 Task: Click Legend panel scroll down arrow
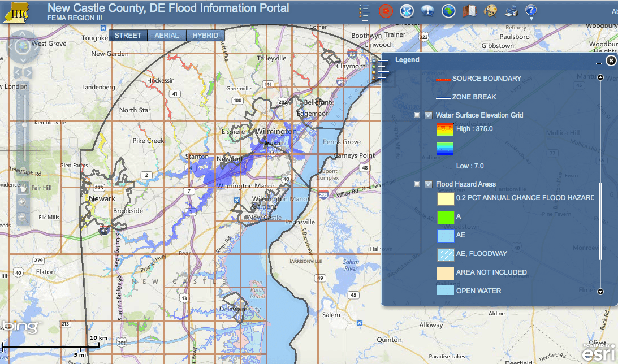[x=600, y=292]
